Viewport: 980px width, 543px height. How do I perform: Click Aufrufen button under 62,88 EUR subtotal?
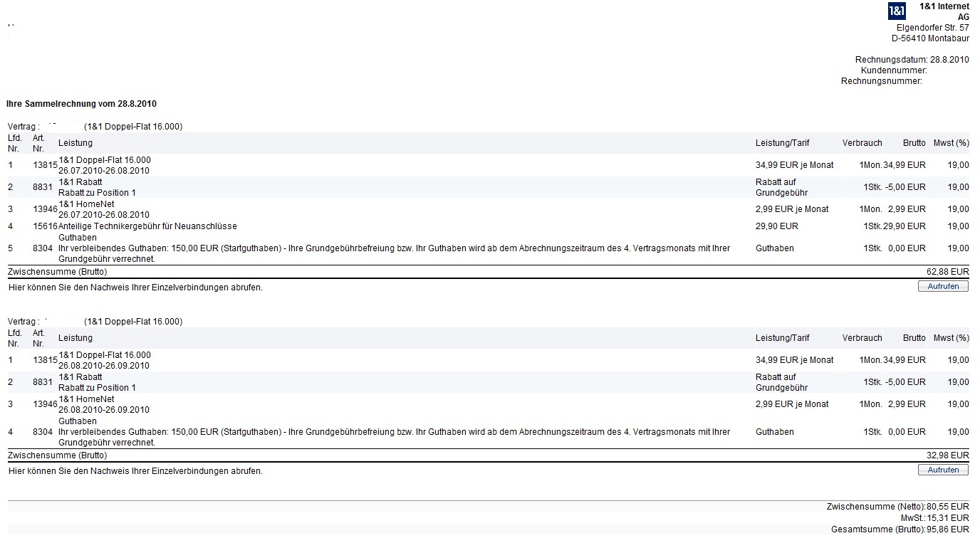point(944,286)
